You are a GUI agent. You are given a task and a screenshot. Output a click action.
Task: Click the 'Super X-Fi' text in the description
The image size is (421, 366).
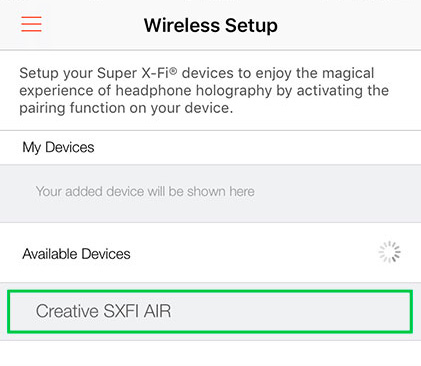(133, 73)
